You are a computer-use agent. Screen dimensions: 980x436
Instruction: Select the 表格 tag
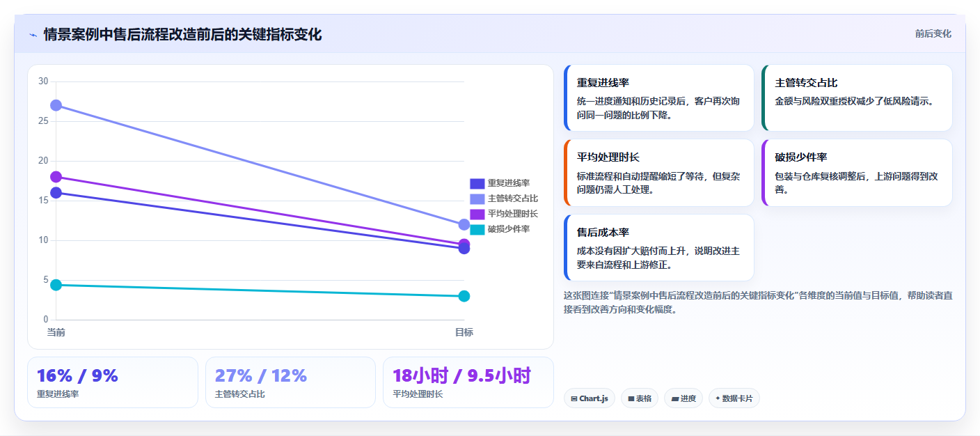tap(639, 398)
